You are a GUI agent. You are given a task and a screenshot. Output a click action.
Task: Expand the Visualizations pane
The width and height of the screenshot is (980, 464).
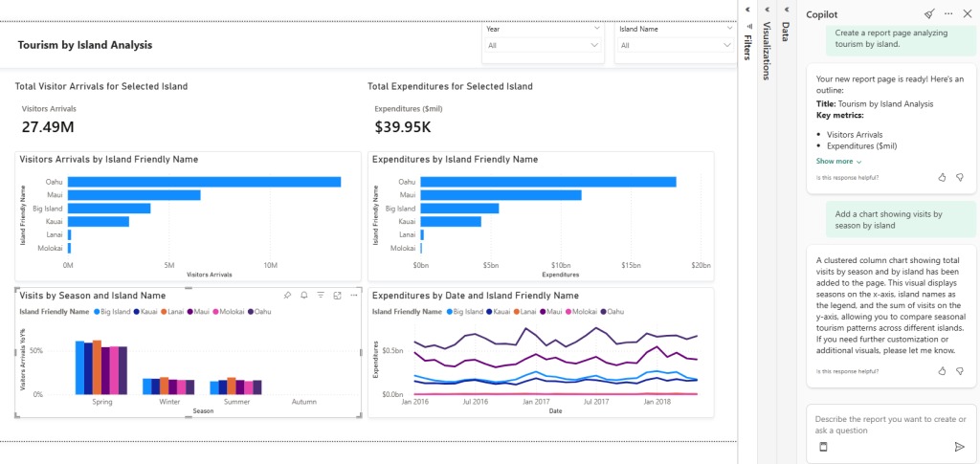[767, 11]
